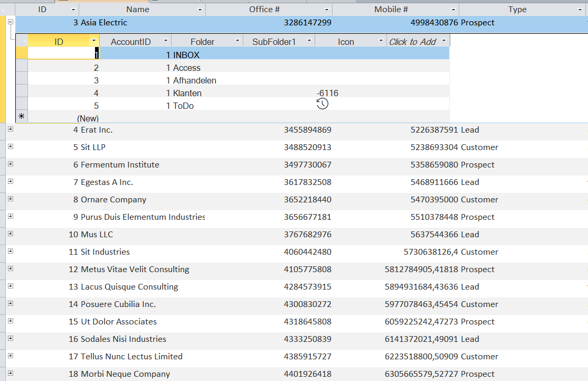This screenshot has height=381, width=588.
Task: Open the main ID column filter dropdown
Action: click(73, 10)
